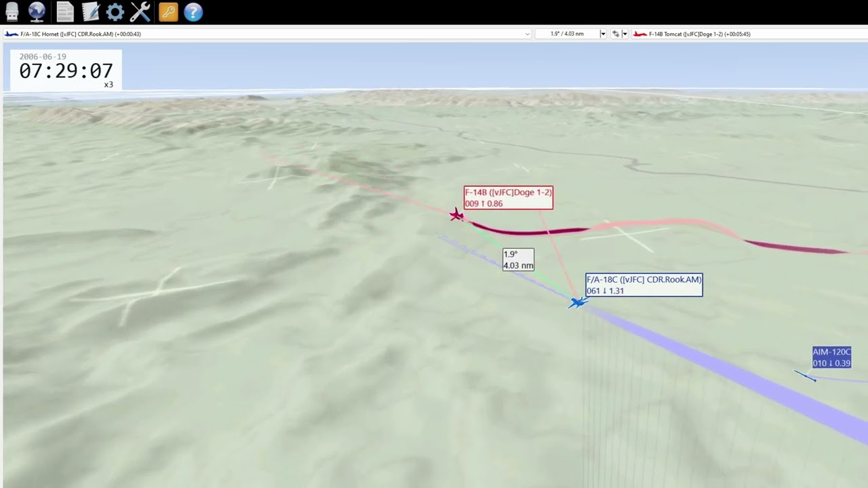Open the blue question mark help icon
This screenshot has width=868, height=488.
[193, 12]
